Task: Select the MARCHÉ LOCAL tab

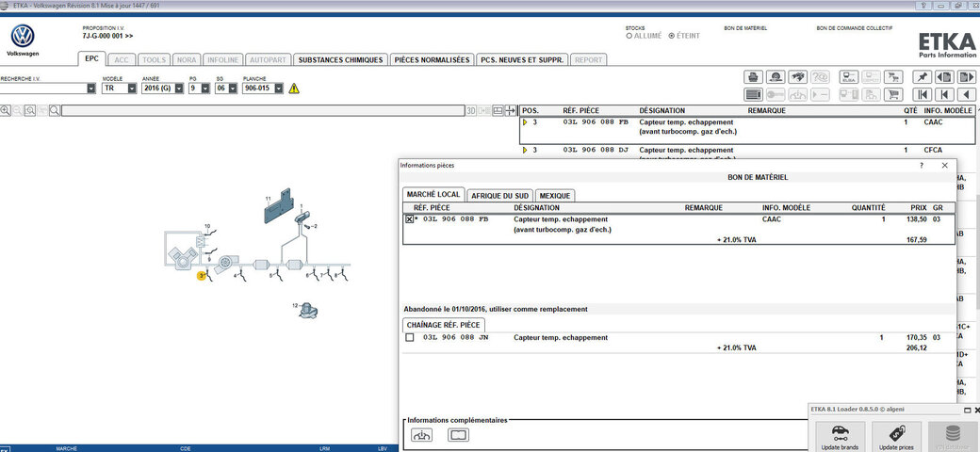Action: tap(433, 195)
